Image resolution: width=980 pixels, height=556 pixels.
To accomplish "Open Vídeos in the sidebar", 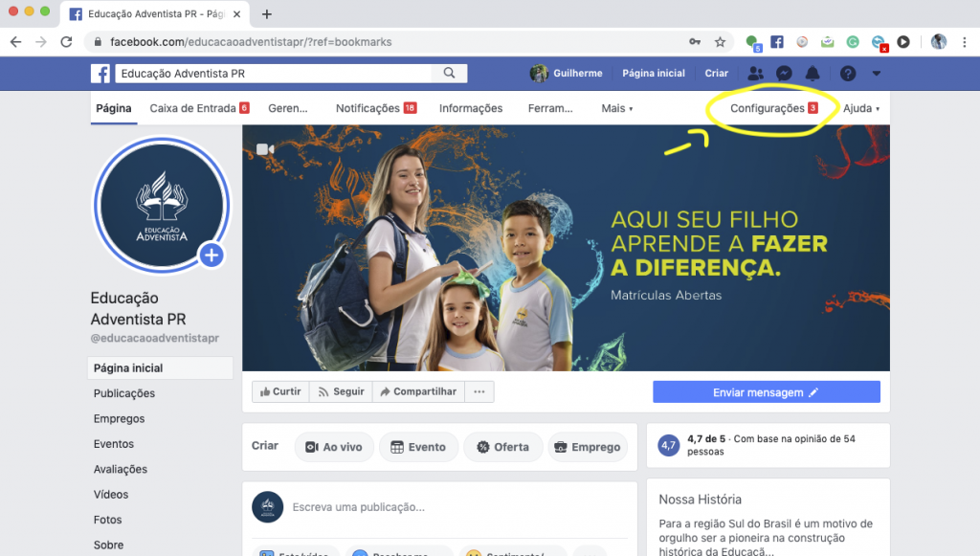I will [111, 494].
